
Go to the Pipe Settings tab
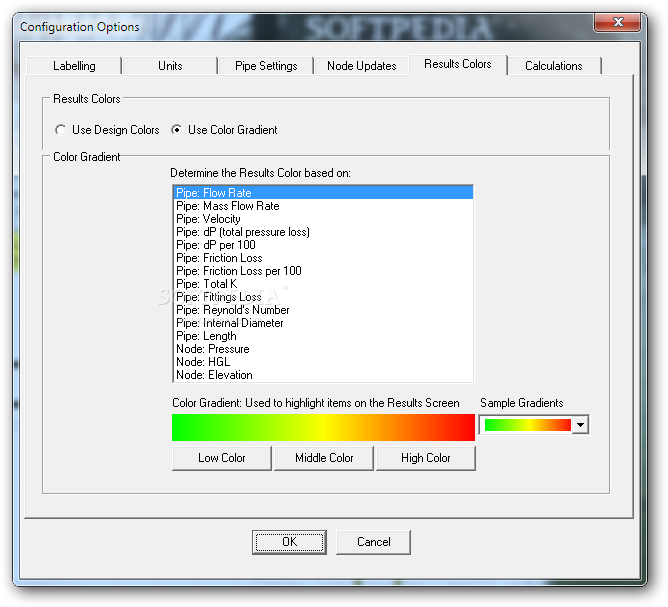pyautogui.click(x=266, y=66)
